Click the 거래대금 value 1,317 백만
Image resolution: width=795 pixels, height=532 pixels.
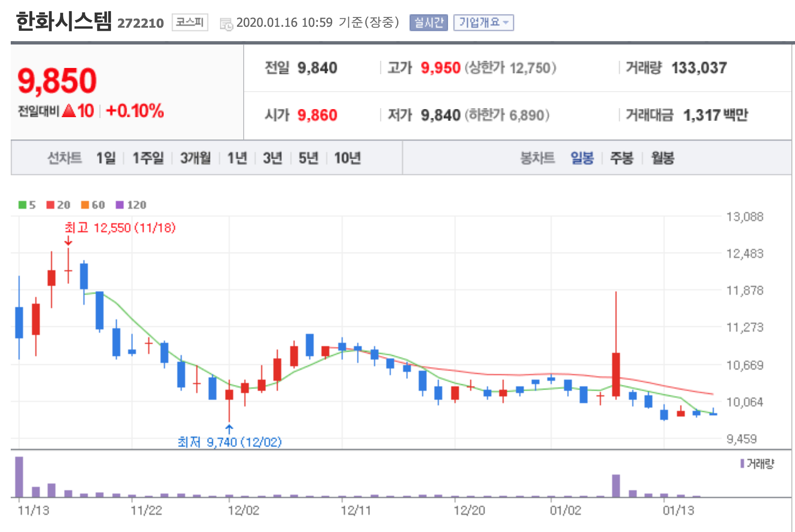(715, 115)
